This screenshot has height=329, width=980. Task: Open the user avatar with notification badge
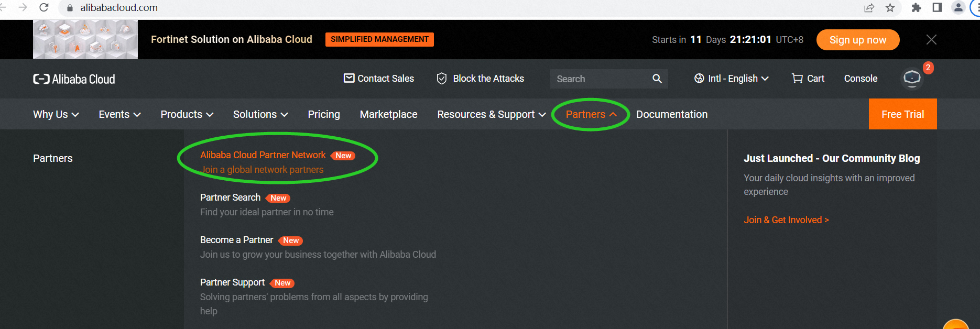(912, 79)
